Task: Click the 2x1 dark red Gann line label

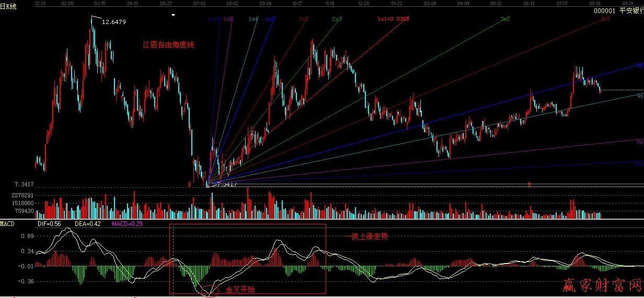Action: coord(605,19)
